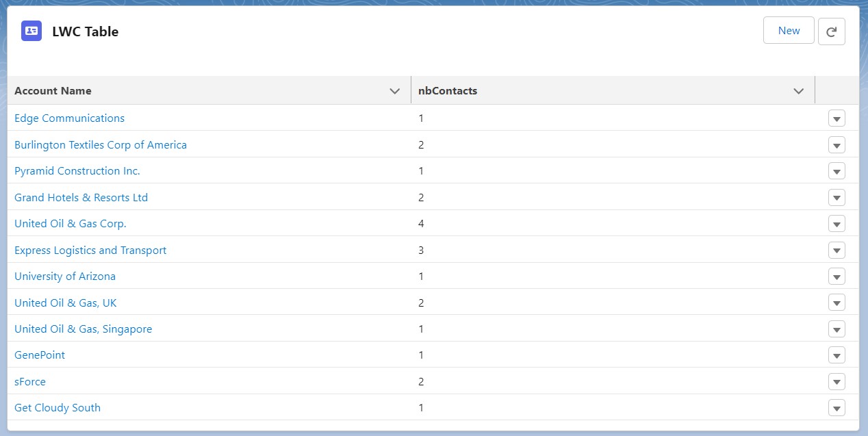
Task: Open Account Name column header chevron menu
Action: pos(394,91)
